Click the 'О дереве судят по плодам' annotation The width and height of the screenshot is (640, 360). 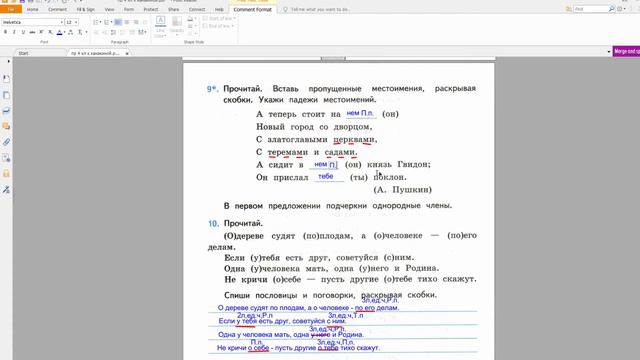[x=308, y=308]
